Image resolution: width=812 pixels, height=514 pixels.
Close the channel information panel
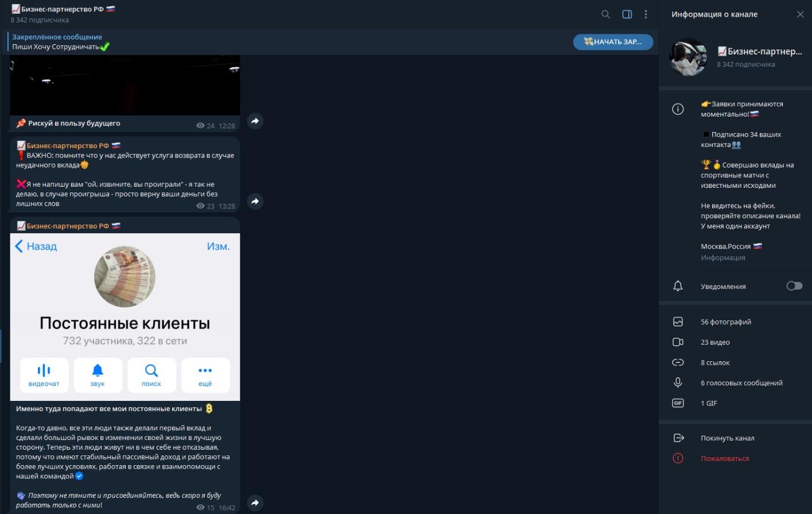(800, 14)
